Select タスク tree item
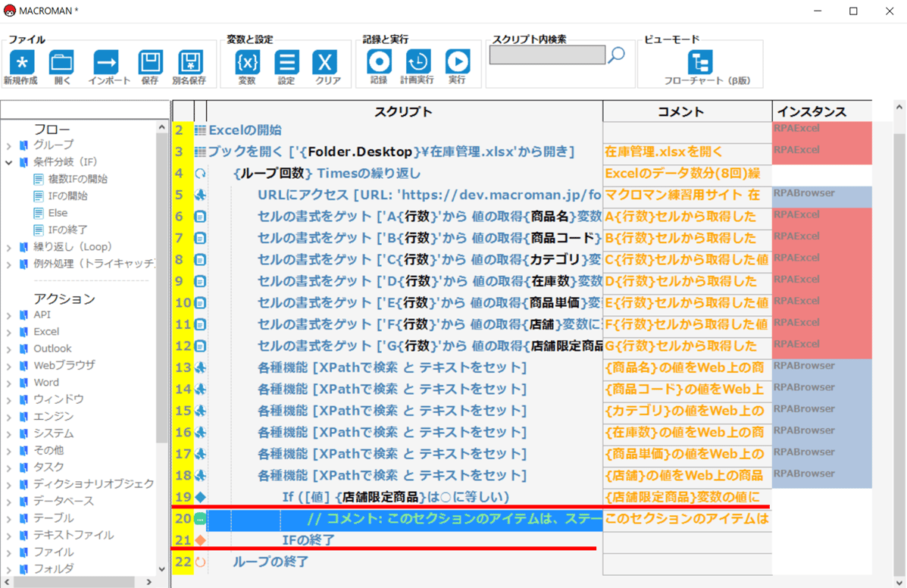 pyautogui.click(x=48, y=467)
